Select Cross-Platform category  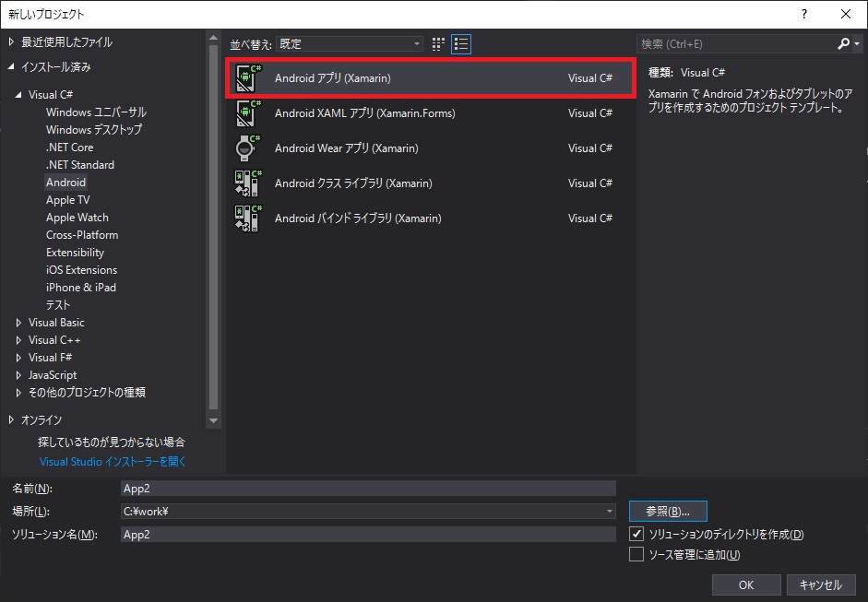82,234
